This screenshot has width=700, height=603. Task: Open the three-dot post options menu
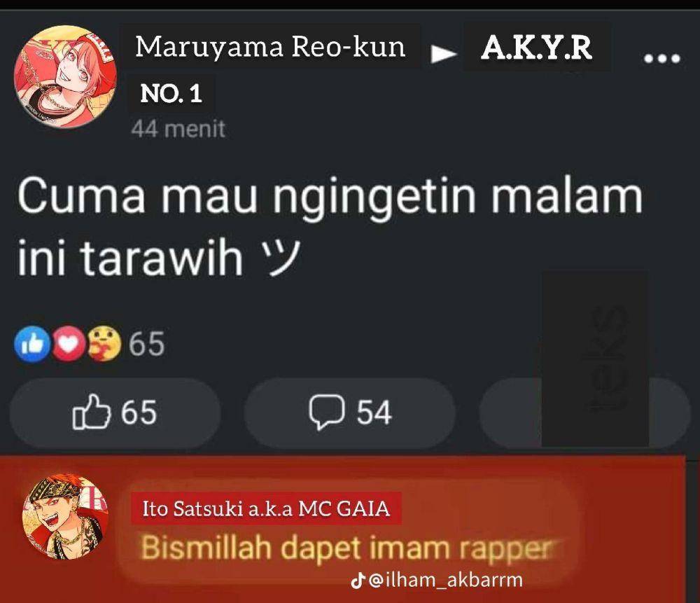[661, 58]
